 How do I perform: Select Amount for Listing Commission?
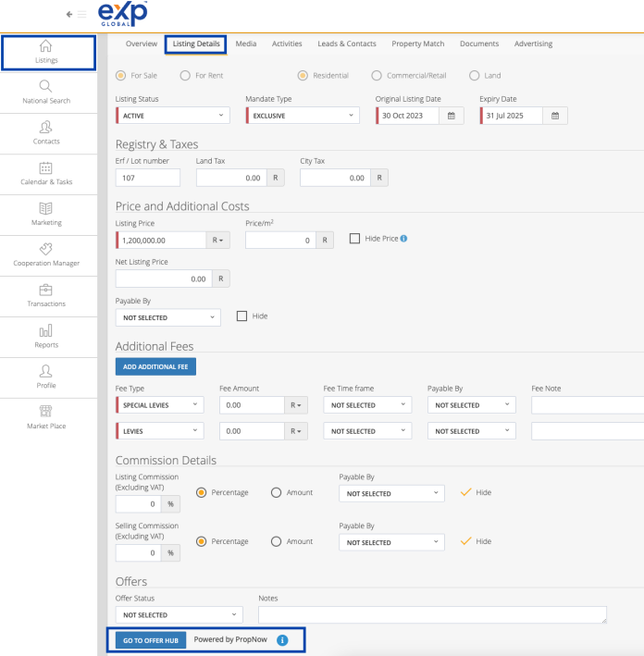(276, 492)
